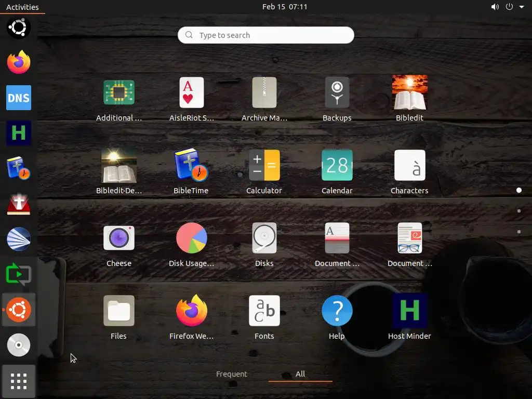Open Firefox from the dock
532x399 pixels.
[x=19, y=62]
